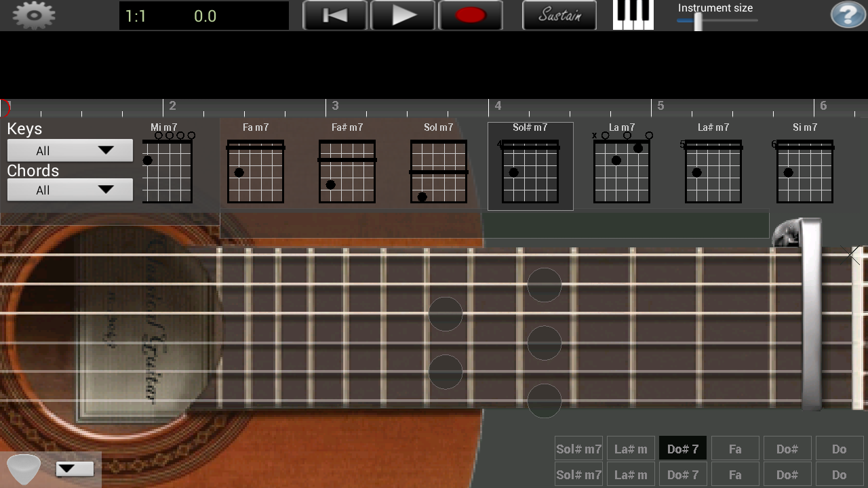Screen dimensions: 868x488
Task: Jump to measure 3 on the timeline
Action: (335, 106)
